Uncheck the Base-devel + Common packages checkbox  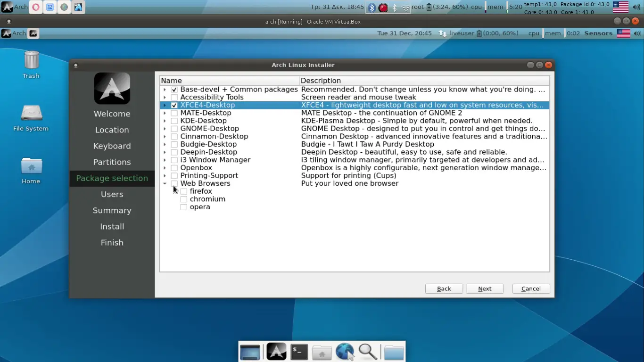174,89
